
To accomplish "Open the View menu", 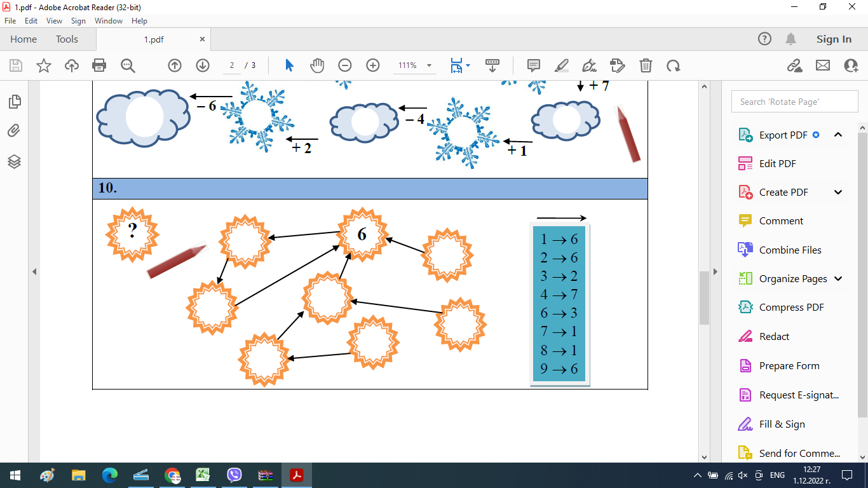I will (54, 21).
